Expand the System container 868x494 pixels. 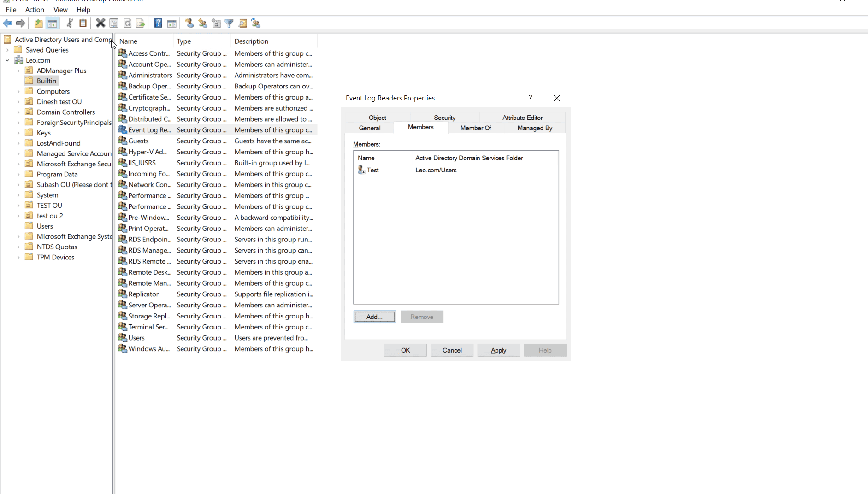[x=18, y=195]
